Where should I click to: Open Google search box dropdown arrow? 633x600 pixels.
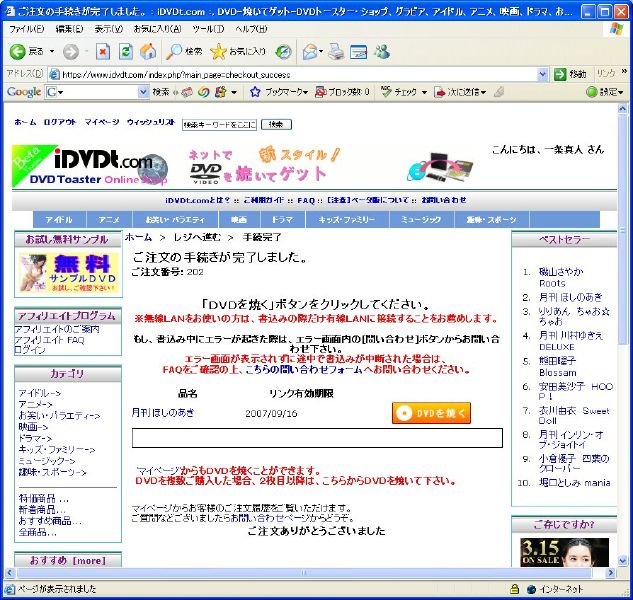tap(143, 92)
